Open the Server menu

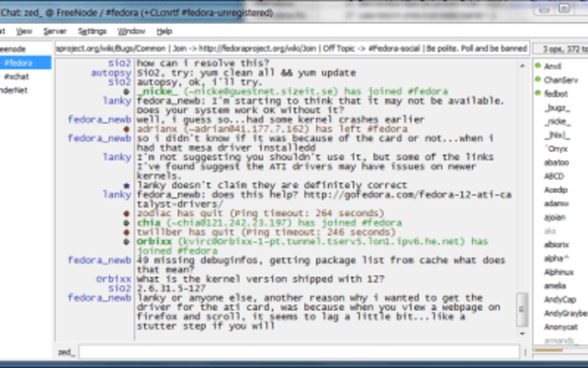point(55,31)
